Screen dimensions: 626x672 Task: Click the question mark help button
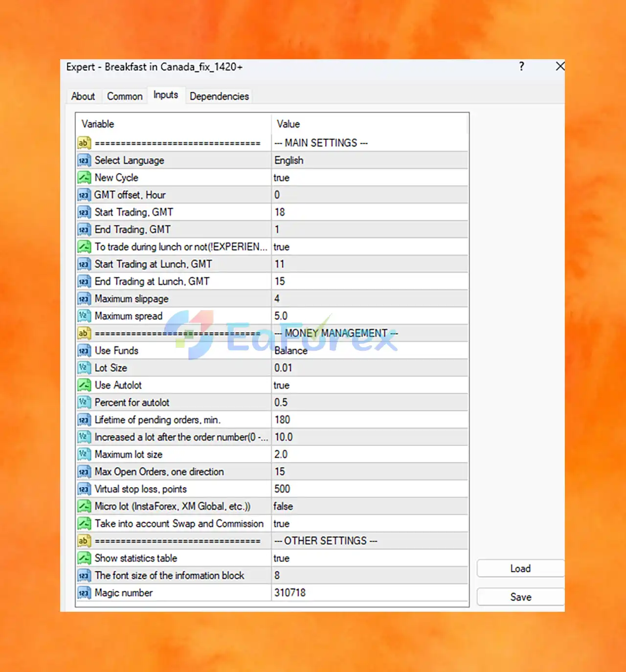[x=522, y=67]
